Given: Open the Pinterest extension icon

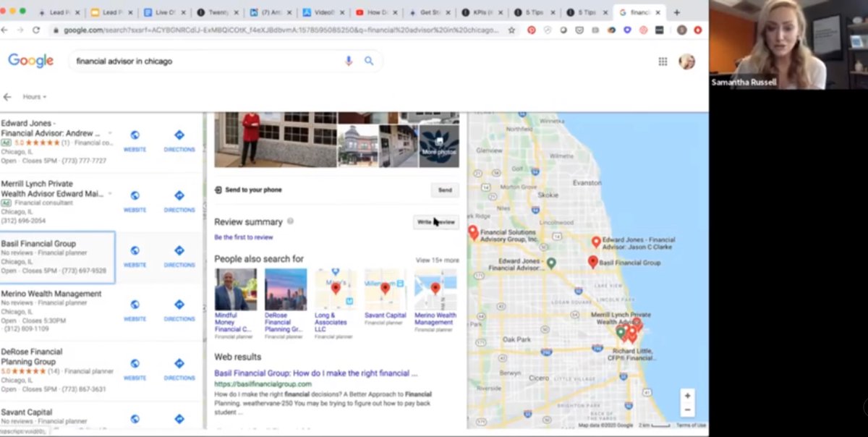Looking at the screenshot, I should 532,30.
